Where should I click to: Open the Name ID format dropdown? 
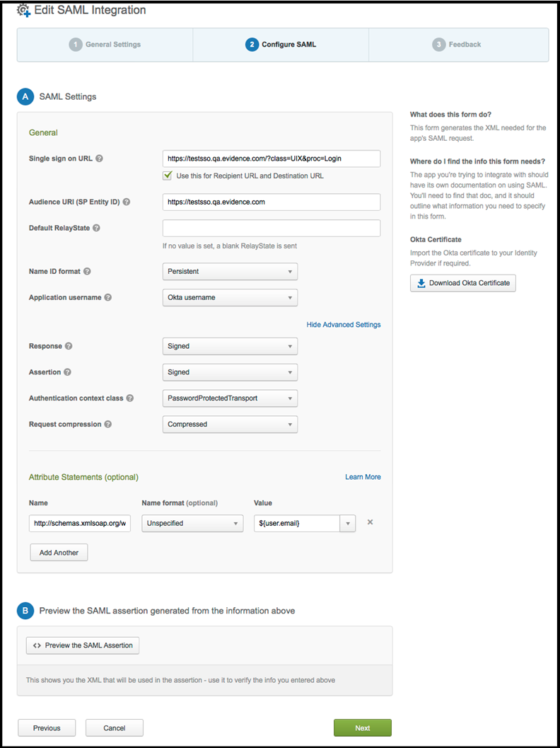231,272
